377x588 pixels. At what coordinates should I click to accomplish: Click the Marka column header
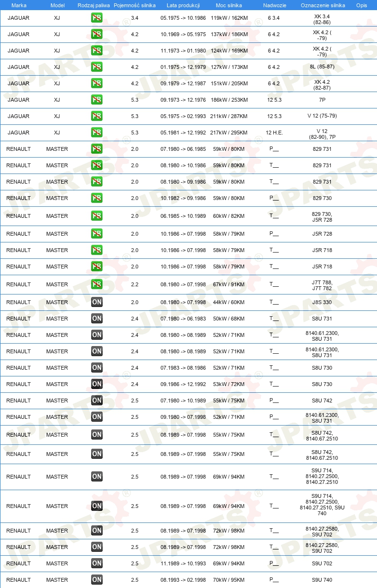tap(19, 5)
